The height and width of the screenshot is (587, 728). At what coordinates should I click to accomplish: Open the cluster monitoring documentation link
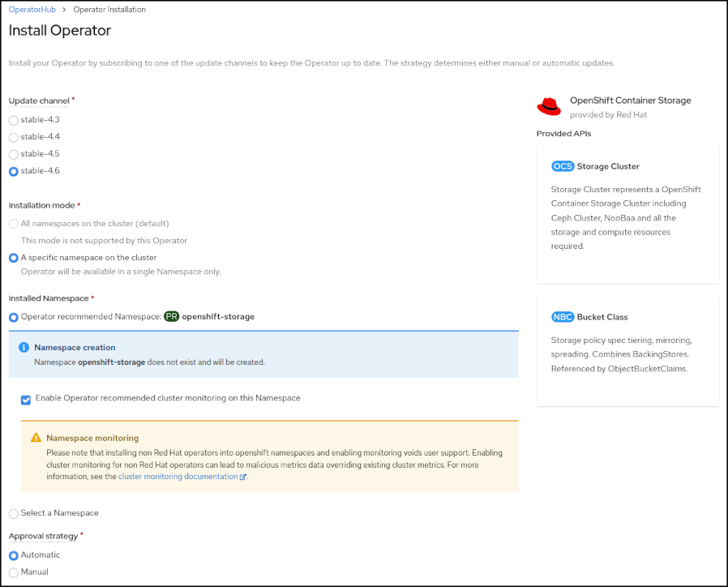(178, 477)
